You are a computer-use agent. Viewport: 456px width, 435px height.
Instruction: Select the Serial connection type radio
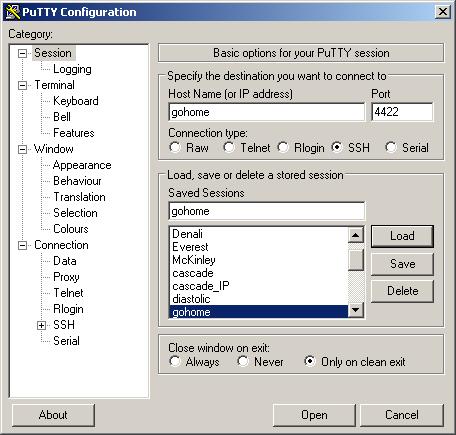[x=391, y=147]
